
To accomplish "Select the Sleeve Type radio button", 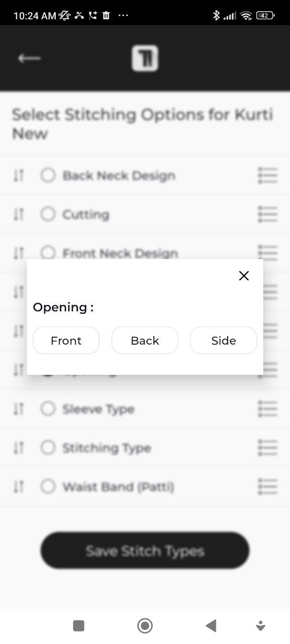I will tap(48, 409).
